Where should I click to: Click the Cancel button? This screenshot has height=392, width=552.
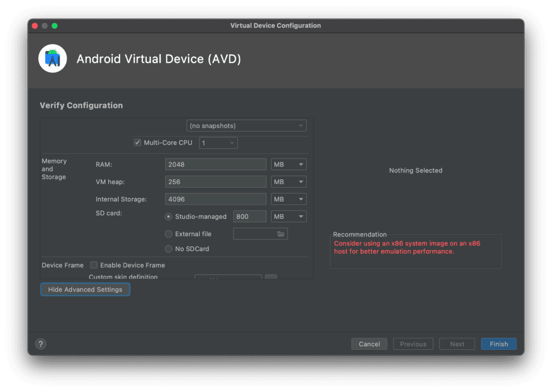(x=369, y=344)
